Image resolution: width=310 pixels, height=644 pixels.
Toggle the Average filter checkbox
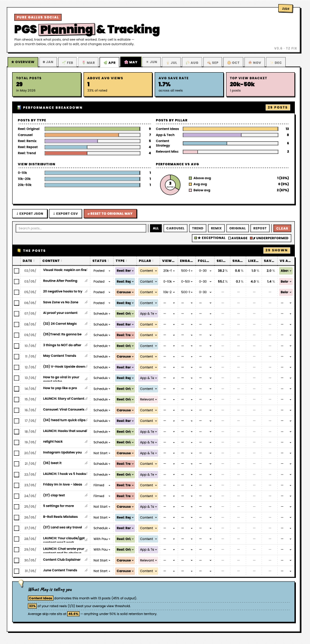point(229,238)
